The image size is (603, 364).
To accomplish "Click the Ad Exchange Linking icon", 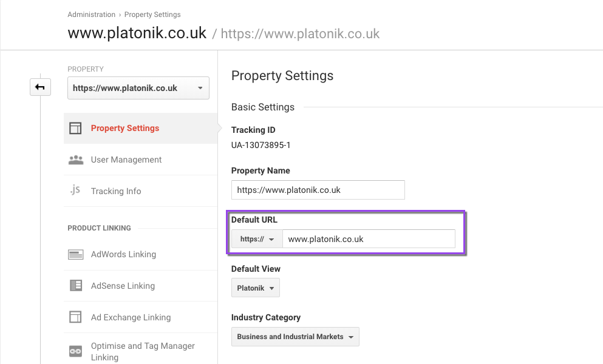I will click(x=75, y=317).
